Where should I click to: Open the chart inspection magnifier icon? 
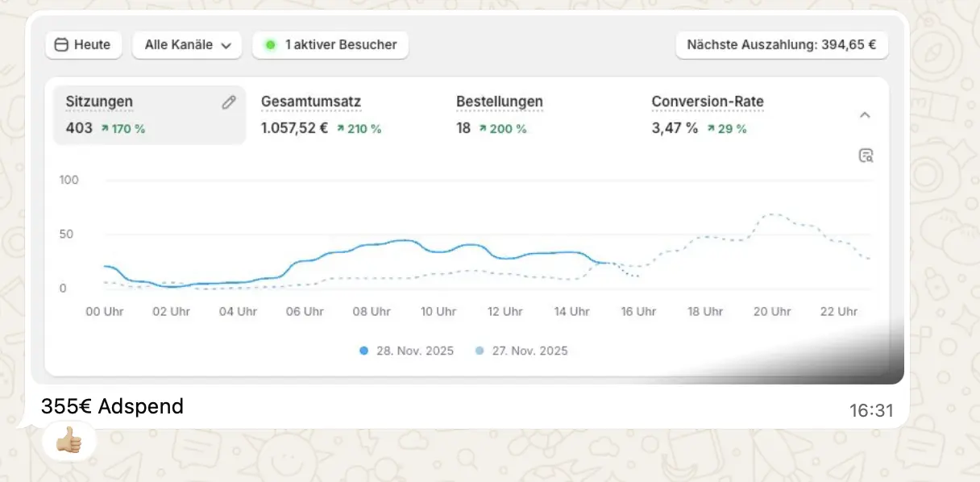point(865,155)
